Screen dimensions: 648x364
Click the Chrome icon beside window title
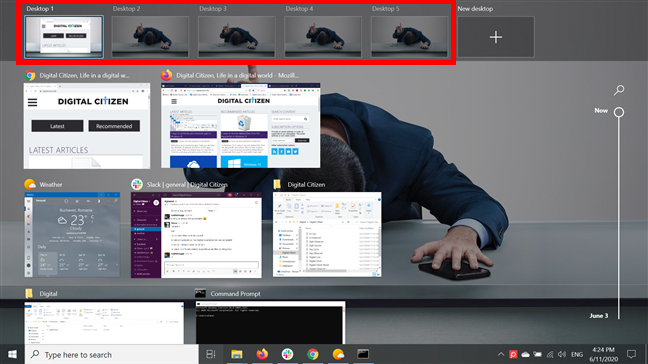pyautogui.click(x=30, y=75)
